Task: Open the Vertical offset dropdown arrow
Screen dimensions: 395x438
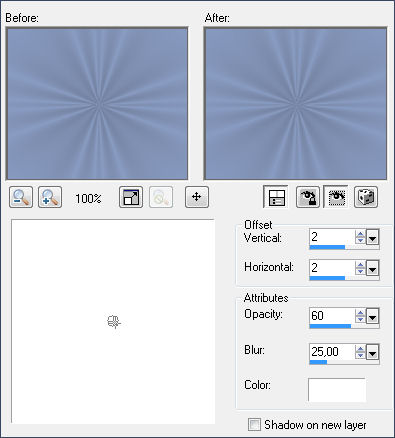Action: [x=373, y=238]
